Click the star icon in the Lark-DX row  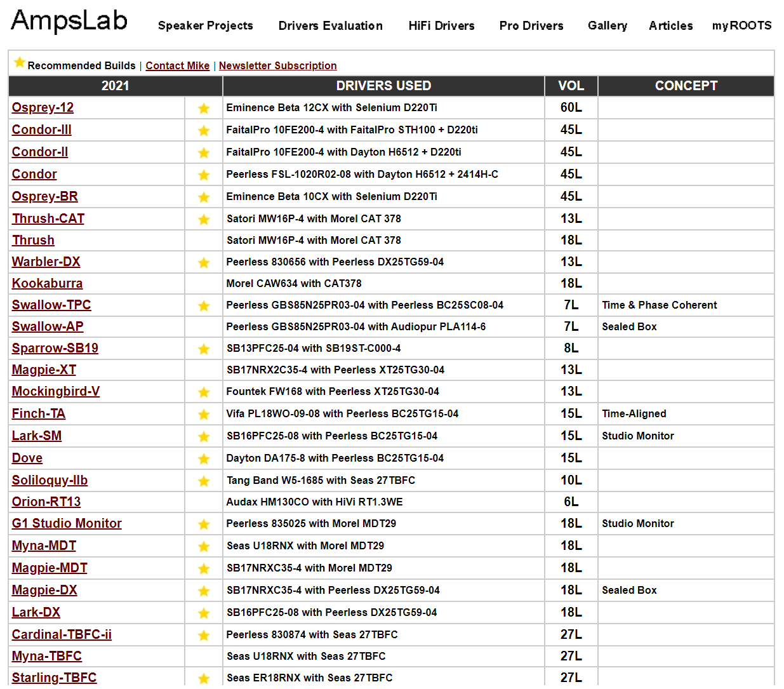click(x=204, y=613)
